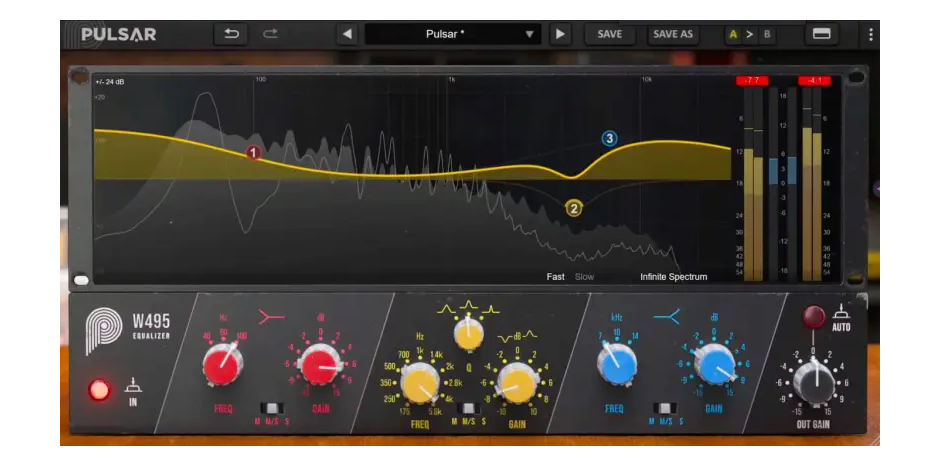Screen dimensions: 940x475
Task: Click the redo arrow button
Action: point(270,34)
